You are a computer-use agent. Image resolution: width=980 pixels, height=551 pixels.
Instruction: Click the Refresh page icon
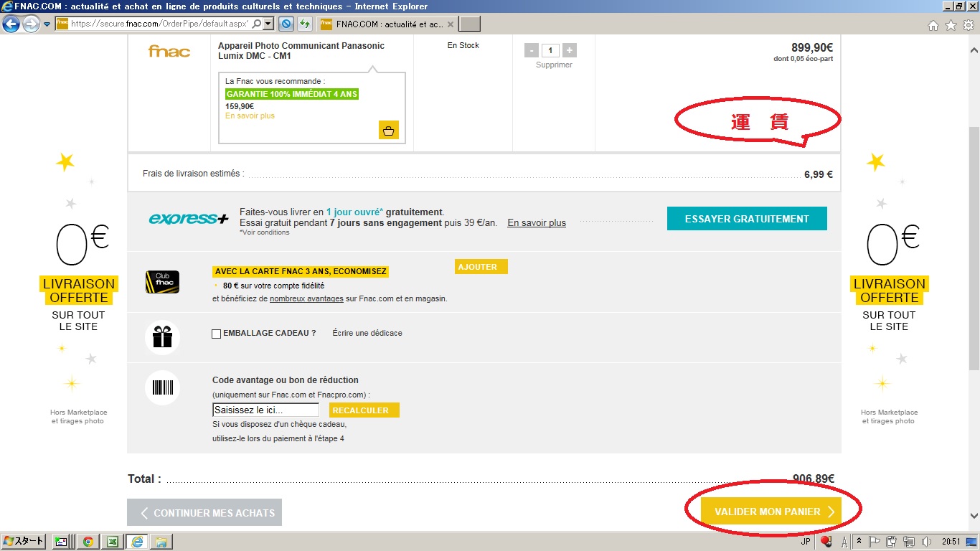coord(305,24)
